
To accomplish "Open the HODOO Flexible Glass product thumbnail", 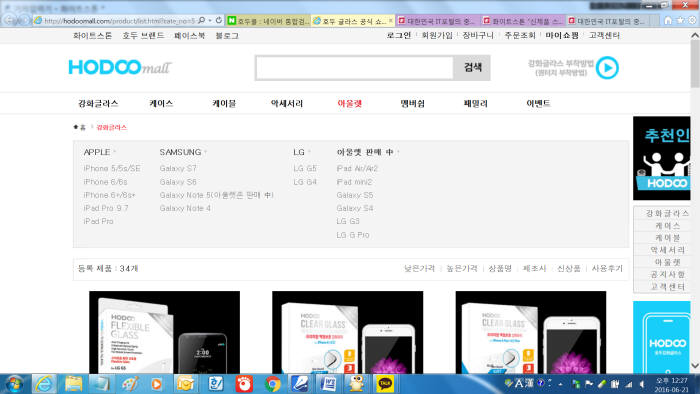I will tap(164, 332).
